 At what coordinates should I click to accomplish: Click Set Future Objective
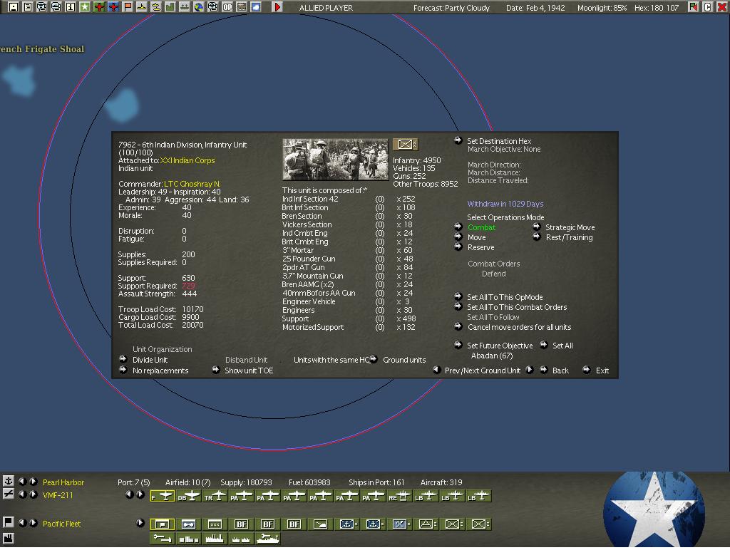tap(500, 346)
